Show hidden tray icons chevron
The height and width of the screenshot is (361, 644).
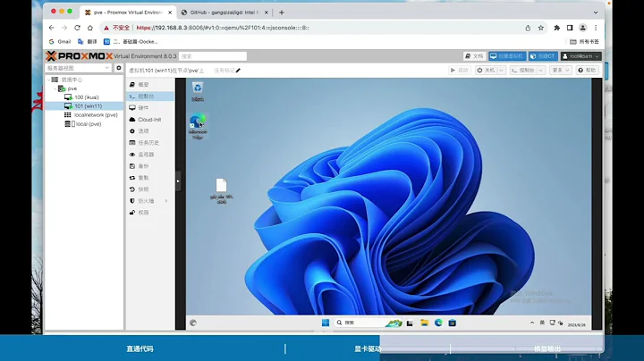click(532, 323)
